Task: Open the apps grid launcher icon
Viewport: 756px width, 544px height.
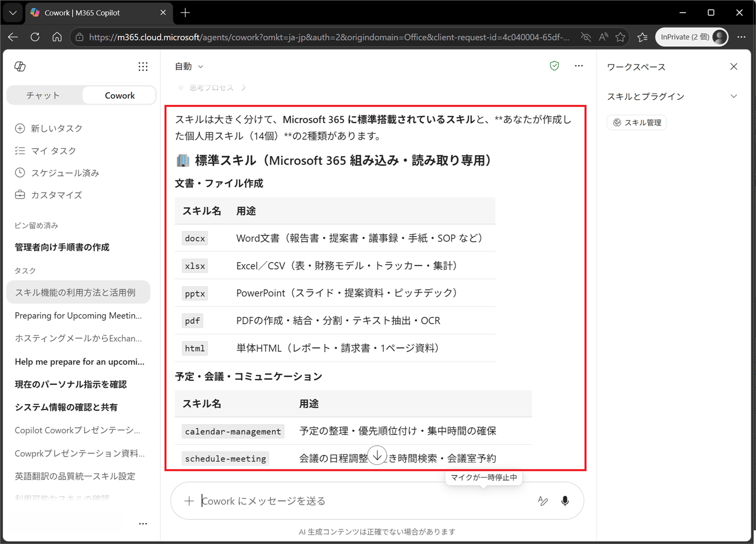Action: [x=143, y=66]
